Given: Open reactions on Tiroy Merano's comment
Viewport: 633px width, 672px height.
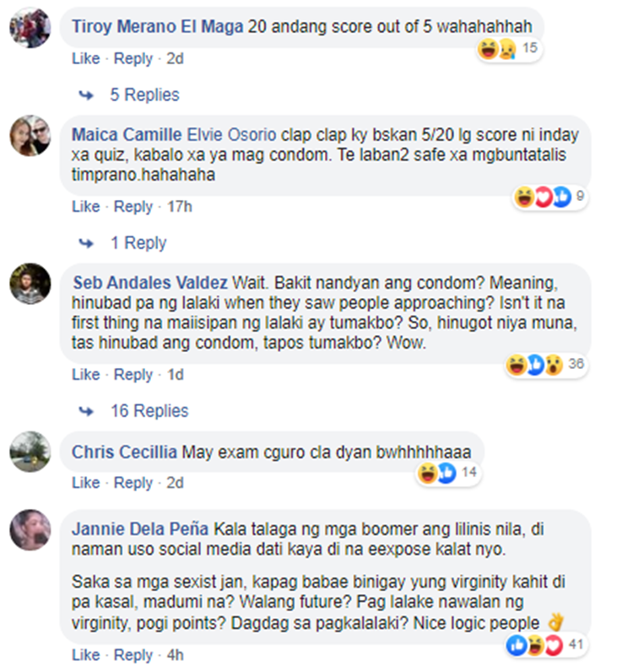Looking at the screenshot, I should (508, 48).
